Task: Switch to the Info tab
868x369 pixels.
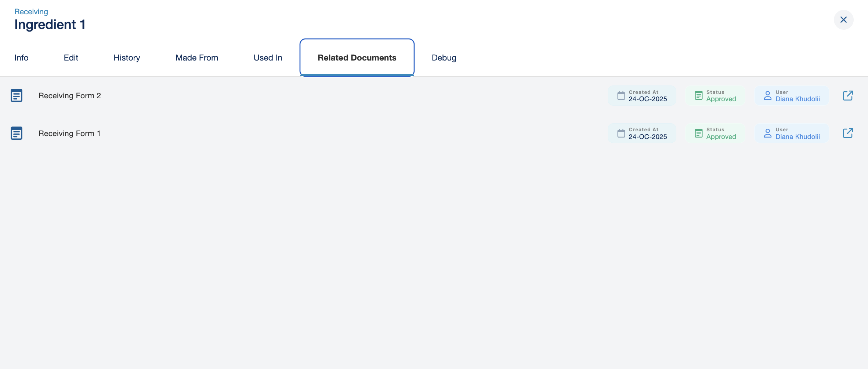Action: click(21, 58)
